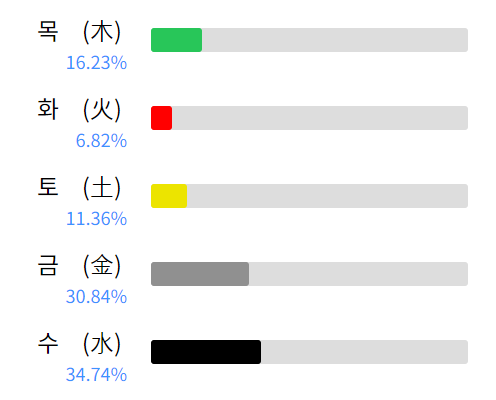The image size is (496, 400).
Task: Select the 수 (水) element label
Action: 79,344
